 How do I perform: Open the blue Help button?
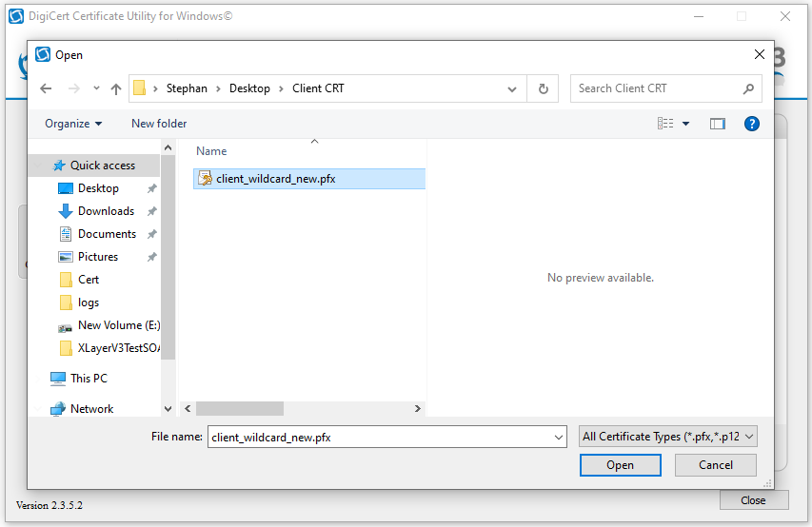(751, 124)
